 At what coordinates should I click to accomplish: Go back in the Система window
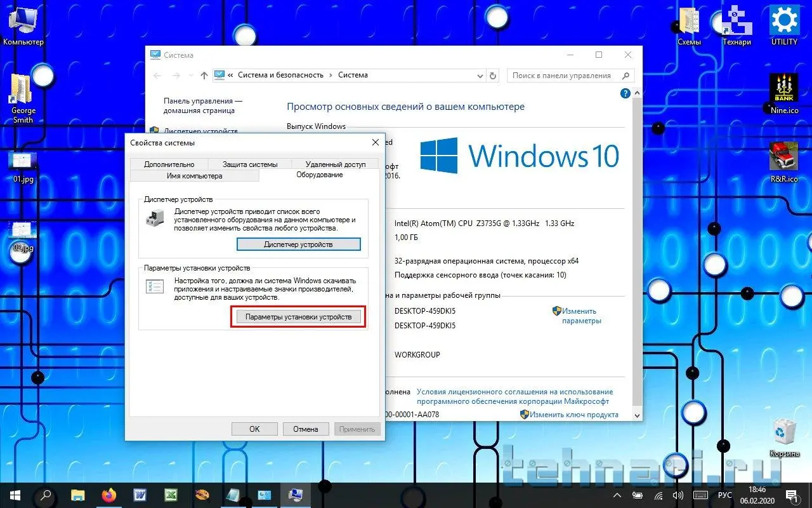click(x=158, y=76)
